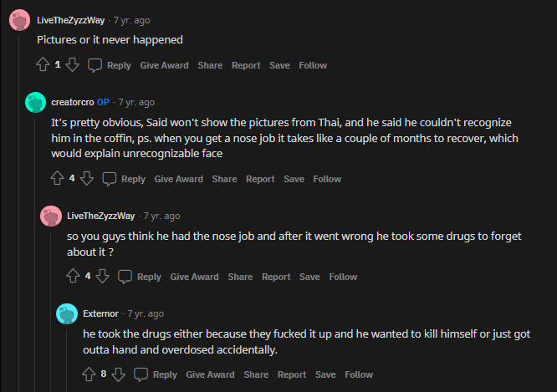This screenshot has width=557, height=392.
Task: Upvote the "Pictures or it never happened" comment
Action: 43,64
